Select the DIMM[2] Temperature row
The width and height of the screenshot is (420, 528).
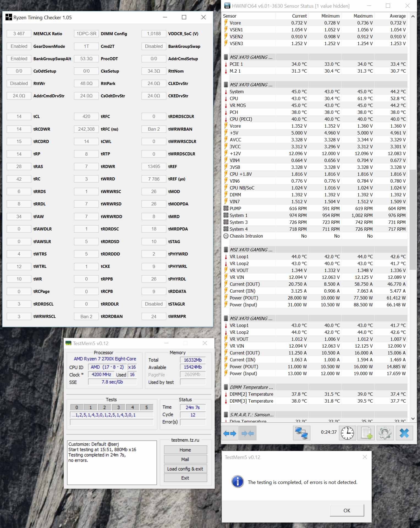315,394
